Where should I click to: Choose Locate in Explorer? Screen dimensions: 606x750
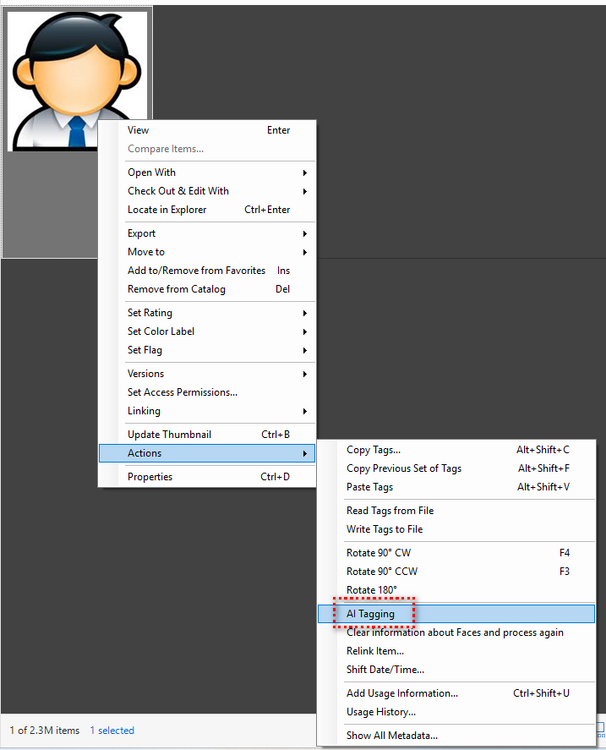click(167, 210)
